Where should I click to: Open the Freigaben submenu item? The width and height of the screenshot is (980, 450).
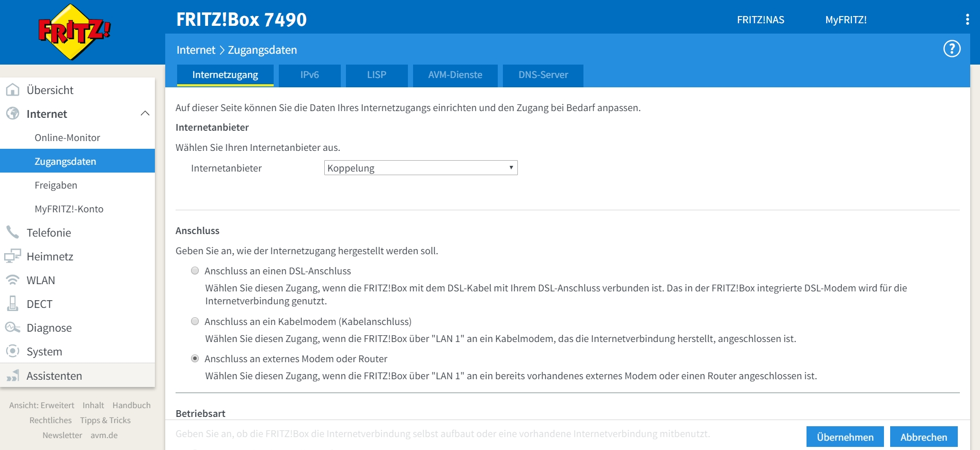(x=77, y=185)
